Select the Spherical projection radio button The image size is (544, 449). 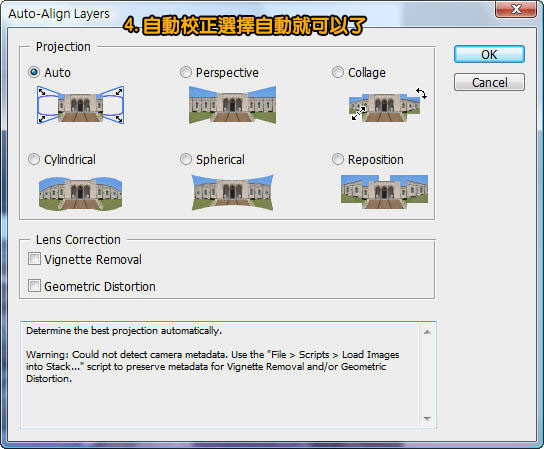(x=186, y=159)
